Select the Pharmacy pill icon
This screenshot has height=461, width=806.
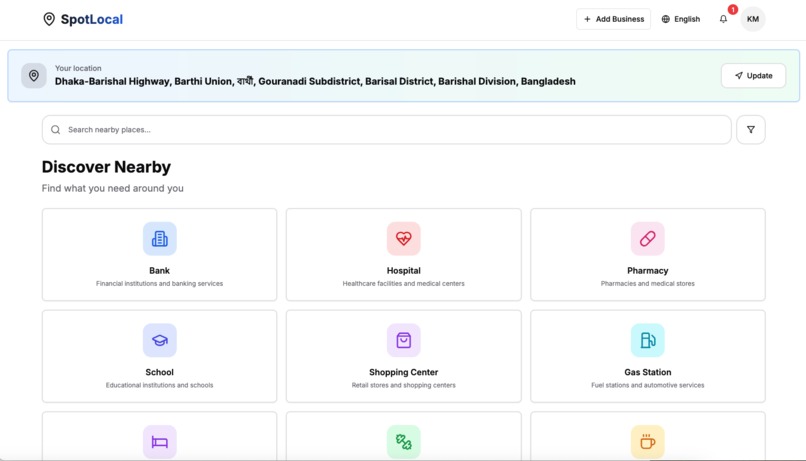tap(648, 238)
